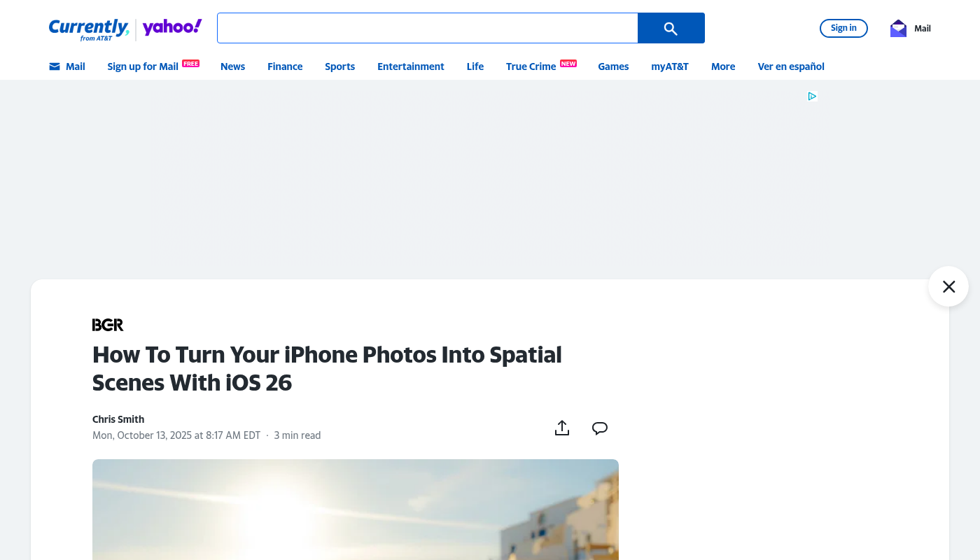Close the article with the X button
The width and height of the screenshot is (980, 560).
(948, 286)
